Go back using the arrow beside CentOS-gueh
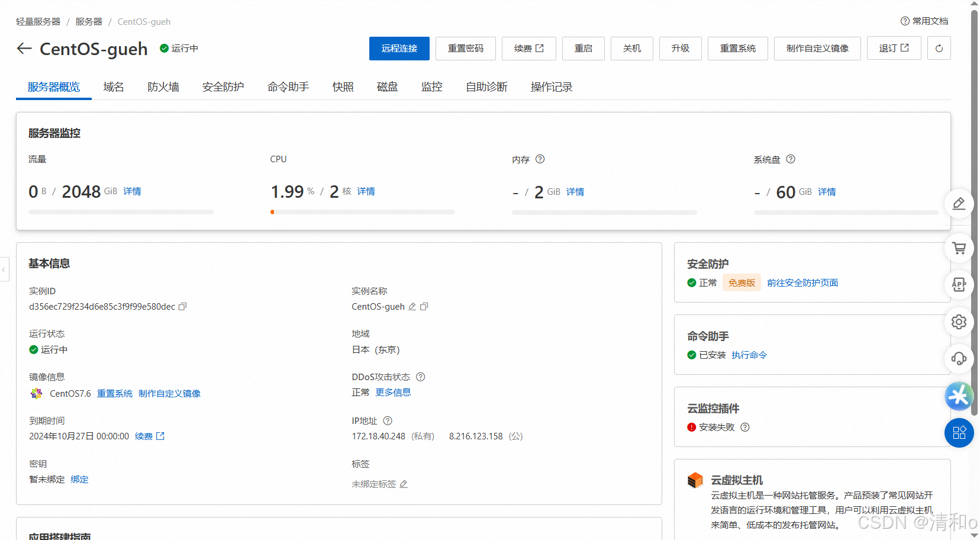Viewport: 980px width, 540px height. [x=24, y=49]
